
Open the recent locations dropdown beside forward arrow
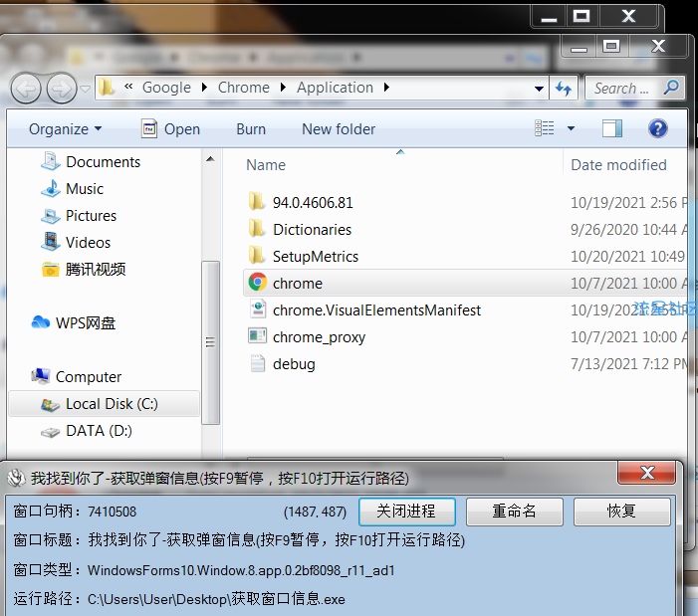[85, 89]
